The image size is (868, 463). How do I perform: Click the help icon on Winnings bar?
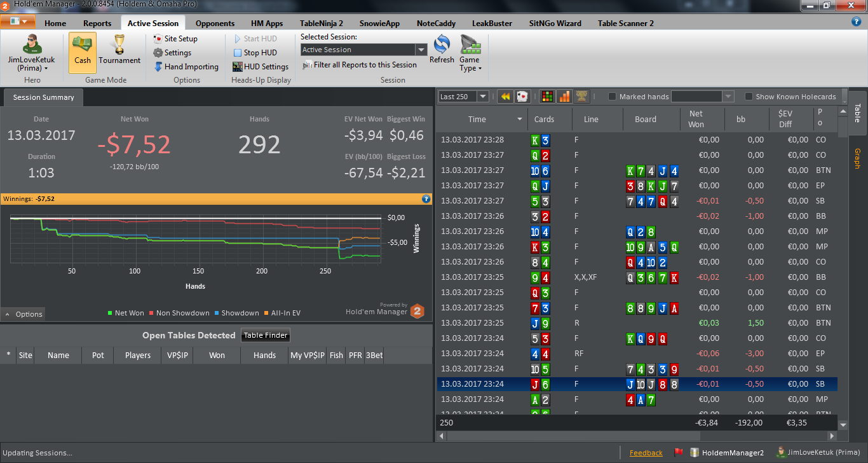click(426, 199)
